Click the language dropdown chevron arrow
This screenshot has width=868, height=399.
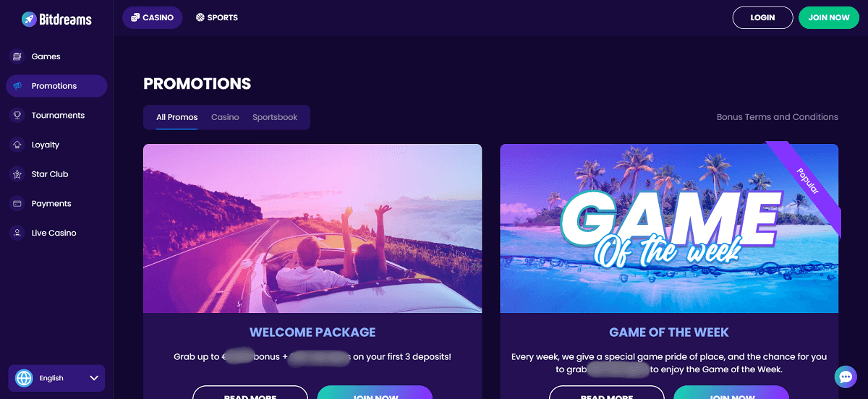[93, 378]
